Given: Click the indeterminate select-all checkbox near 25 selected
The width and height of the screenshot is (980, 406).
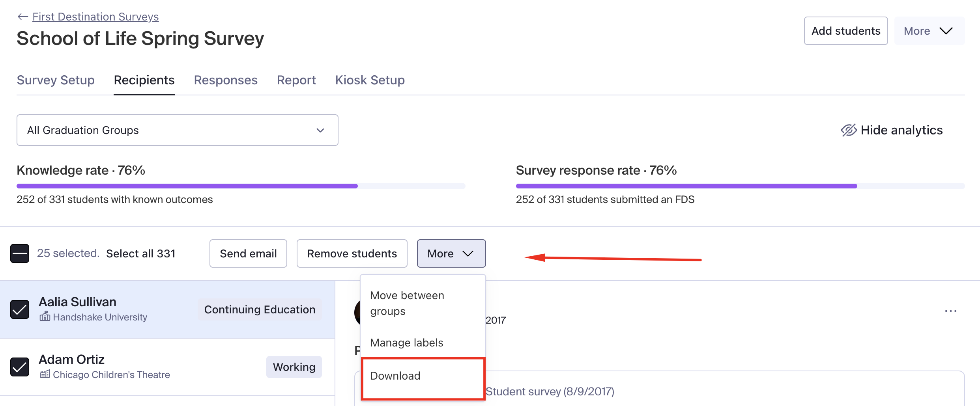Looking at the screenshot, I should tap(19, 253).
